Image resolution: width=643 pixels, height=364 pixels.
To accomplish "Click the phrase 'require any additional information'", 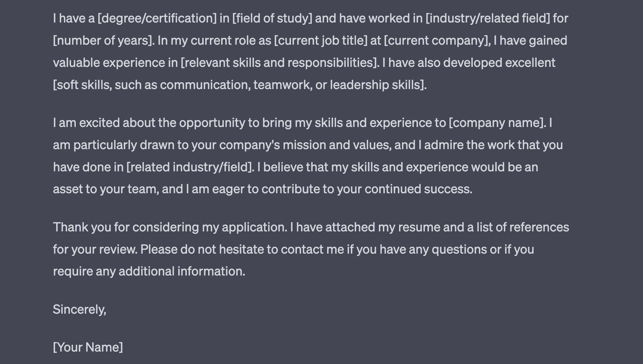I will (x=149, y=271).
